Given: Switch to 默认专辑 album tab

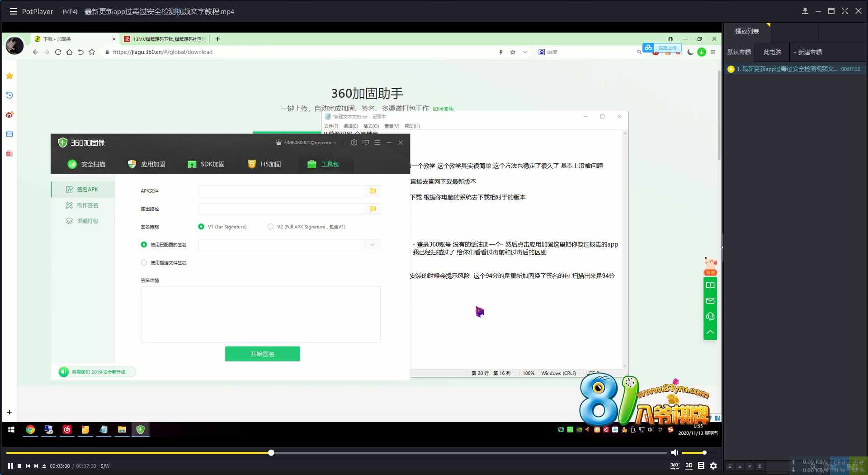Looking at the screenshot, I should tap(739, 52).
